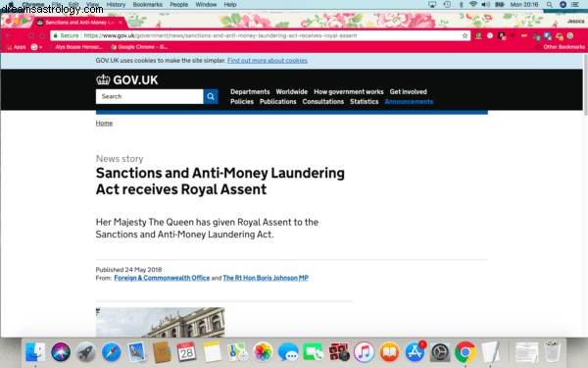Viewport: 588px width, 368px height.
Task: Open the Bookmarks menu
Action: point(148,5)
